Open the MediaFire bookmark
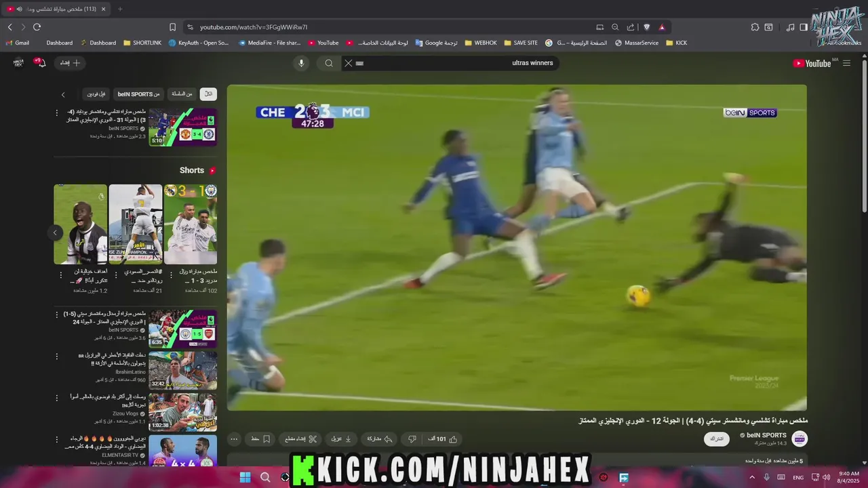The height and width of the screenshot is (488, 868). pyautogui.click(x=269, y=43)
